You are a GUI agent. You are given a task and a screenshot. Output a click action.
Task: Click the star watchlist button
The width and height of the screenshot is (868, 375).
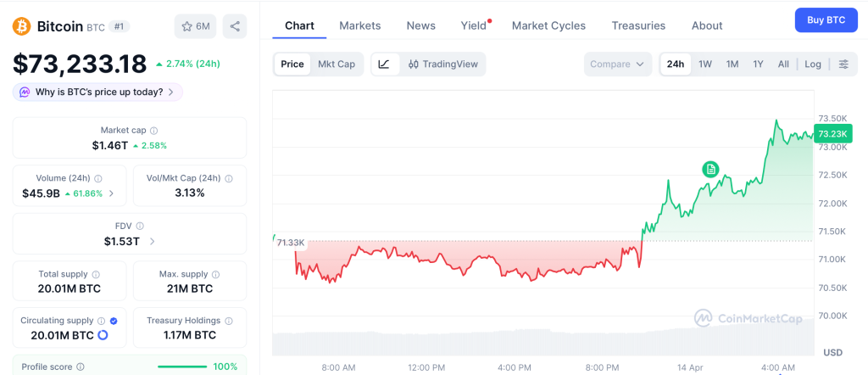click(195, 26)
